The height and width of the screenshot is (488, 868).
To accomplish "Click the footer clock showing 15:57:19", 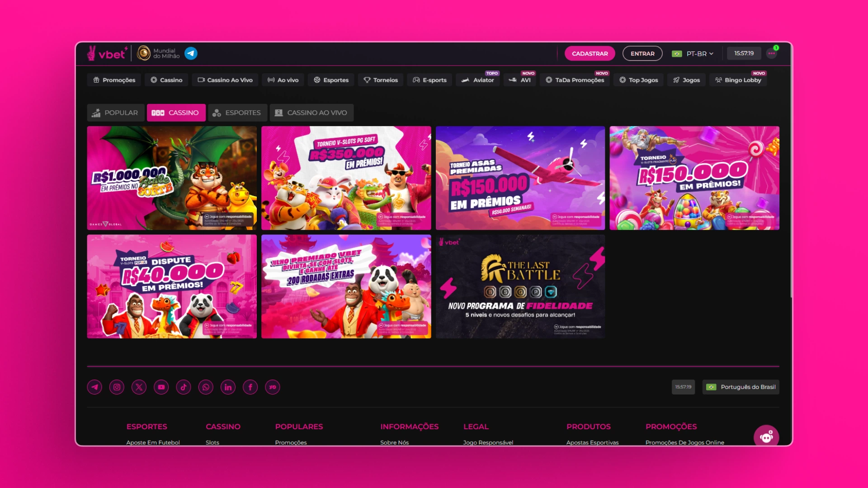I will pos(683,387).
